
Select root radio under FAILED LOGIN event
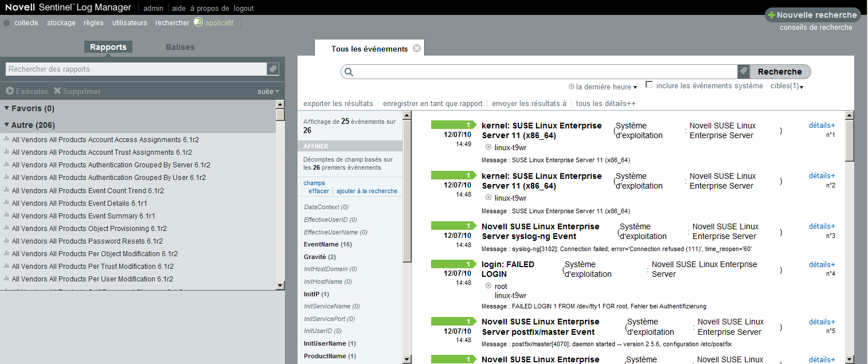488,286
